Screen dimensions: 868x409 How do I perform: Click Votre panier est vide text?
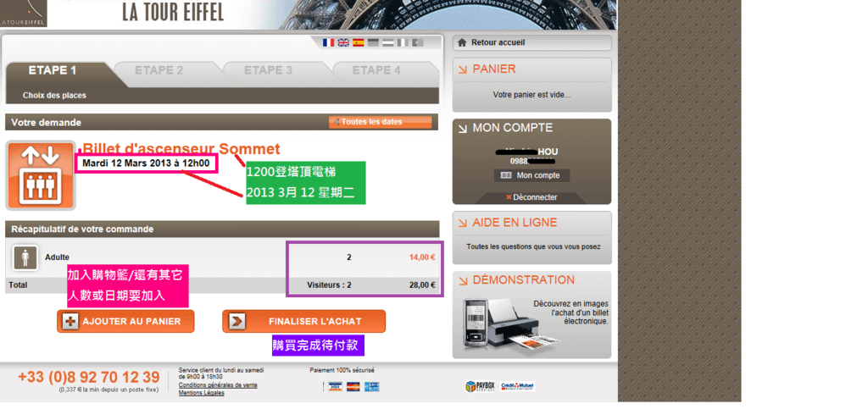pyautogui.click(x=531, y=95)
